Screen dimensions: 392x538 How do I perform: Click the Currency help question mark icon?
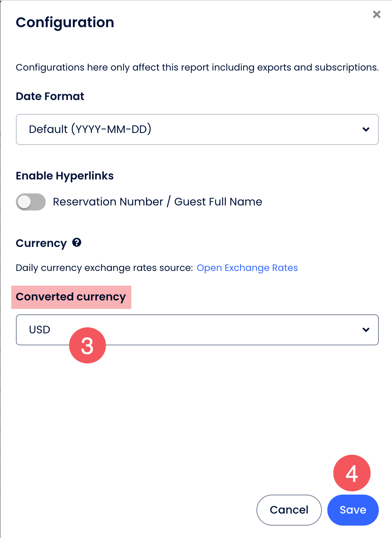[77, 243]
